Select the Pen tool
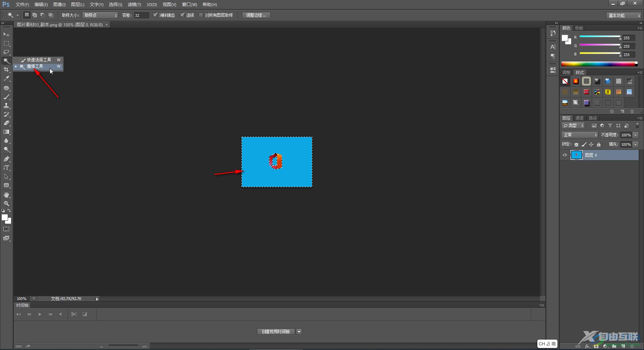Viewport: 644px width, 350px height. tap(6, 159)
